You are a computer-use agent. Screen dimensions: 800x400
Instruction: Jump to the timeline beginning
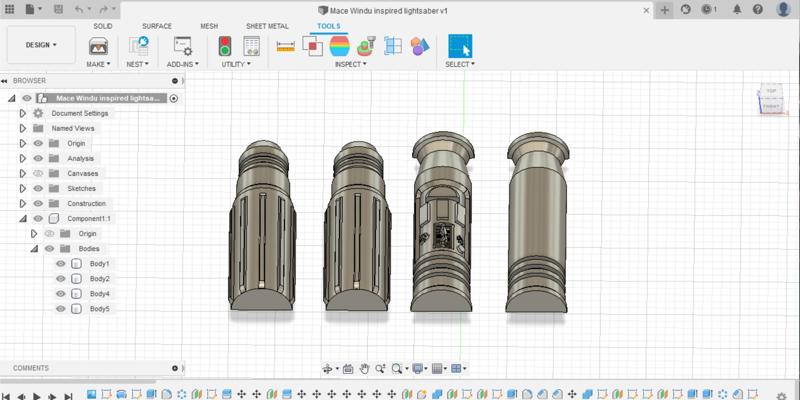tap(6, 396)
